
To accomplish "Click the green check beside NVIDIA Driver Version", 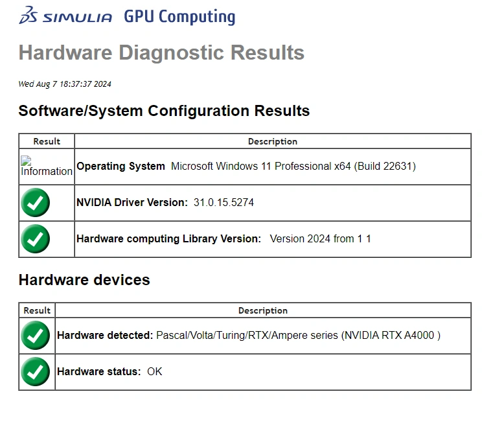I will click(x=35, y=203).
